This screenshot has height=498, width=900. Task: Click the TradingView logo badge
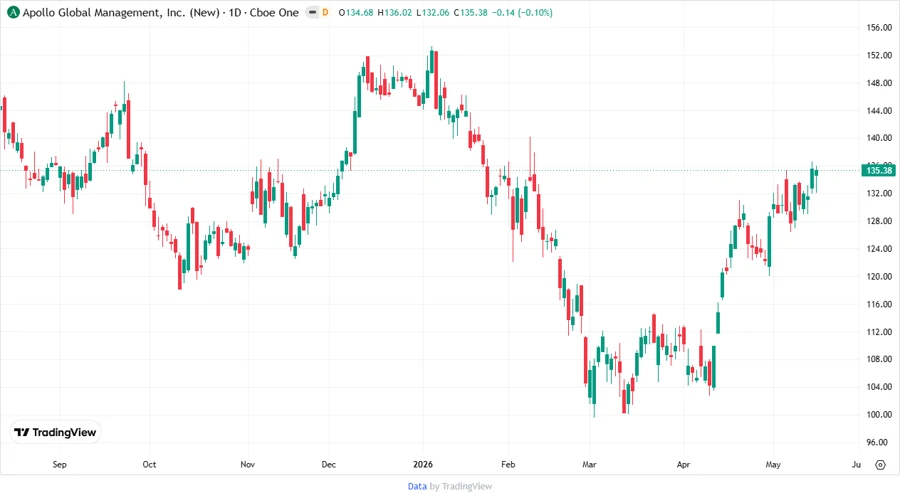point(55,433)
